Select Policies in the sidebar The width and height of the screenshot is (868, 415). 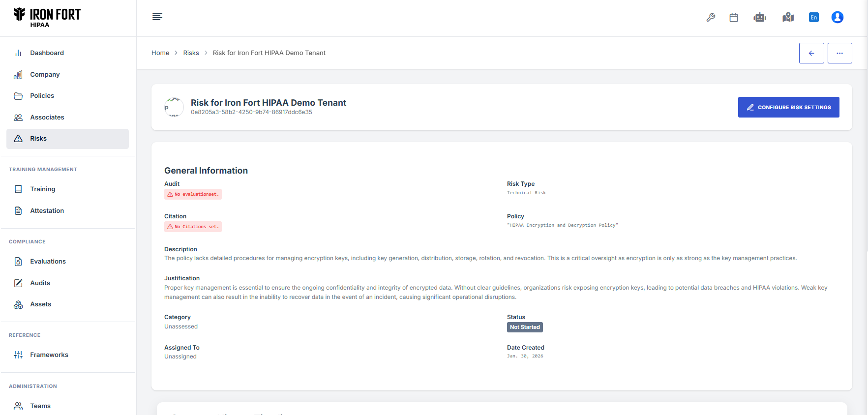pyautogui.click(x=42, y=96)
